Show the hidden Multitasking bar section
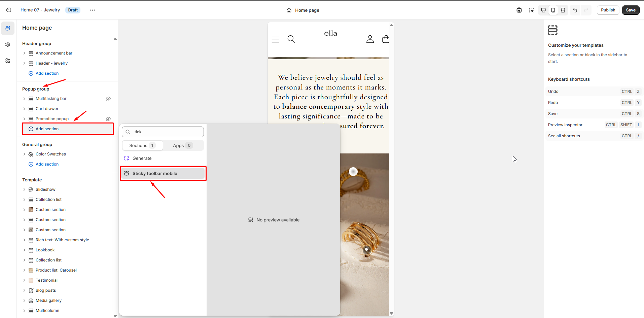Image resolution: width=644 pixels, height=318 pixels. coord(108,99)
